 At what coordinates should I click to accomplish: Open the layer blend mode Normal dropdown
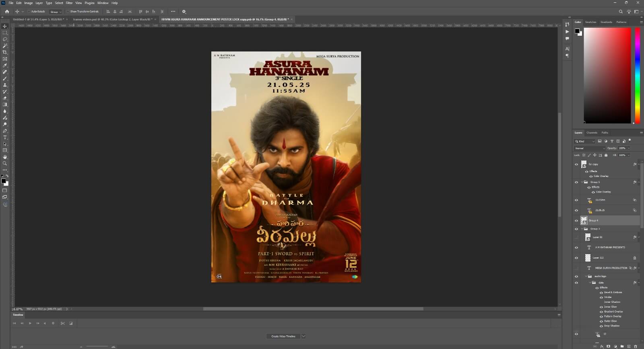pyautogui.click(x=590, y=148)
